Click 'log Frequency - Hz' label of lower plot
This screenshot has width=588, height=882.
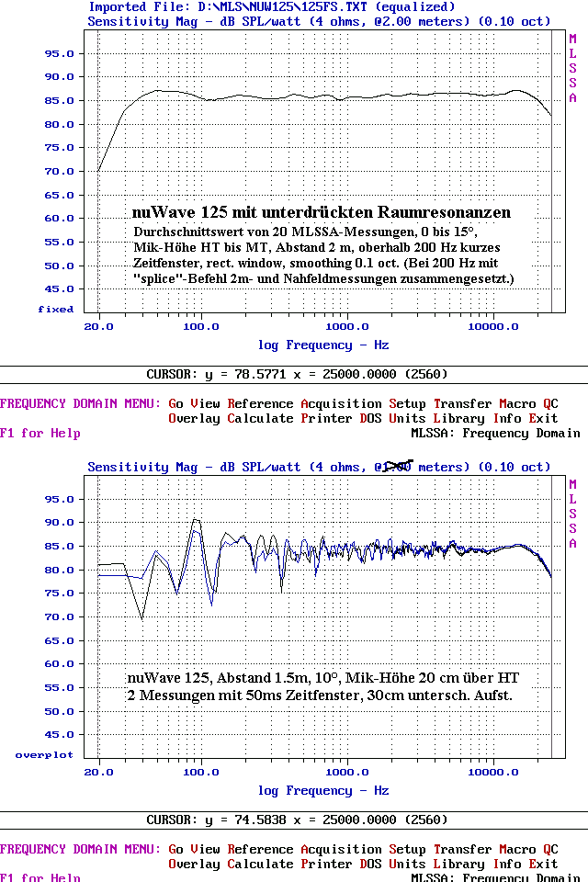click(x=323, y=791)
